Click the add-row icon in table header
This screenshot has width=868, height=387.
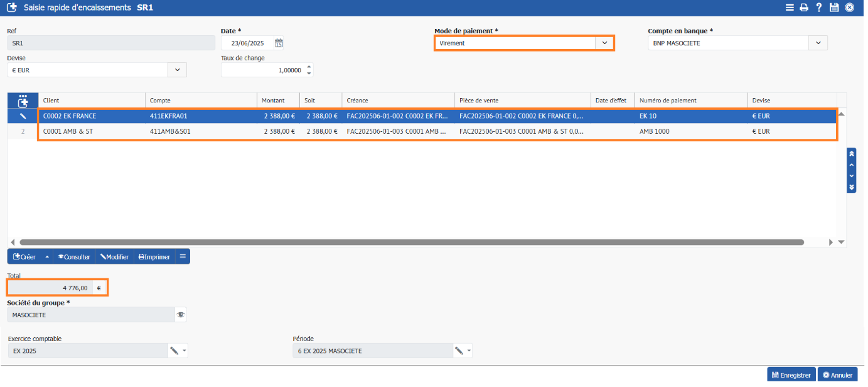(23, 101)
